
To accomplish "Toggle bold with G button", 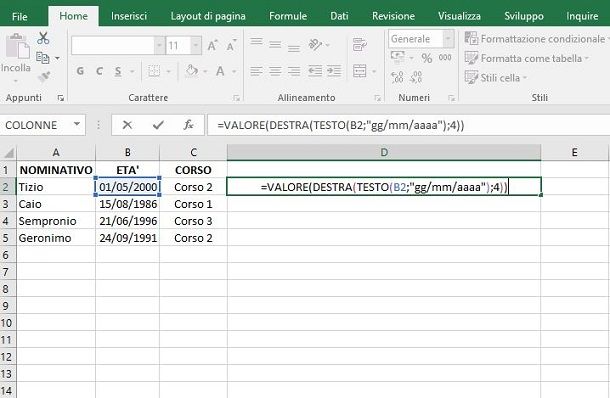I will tap(80, 71).
